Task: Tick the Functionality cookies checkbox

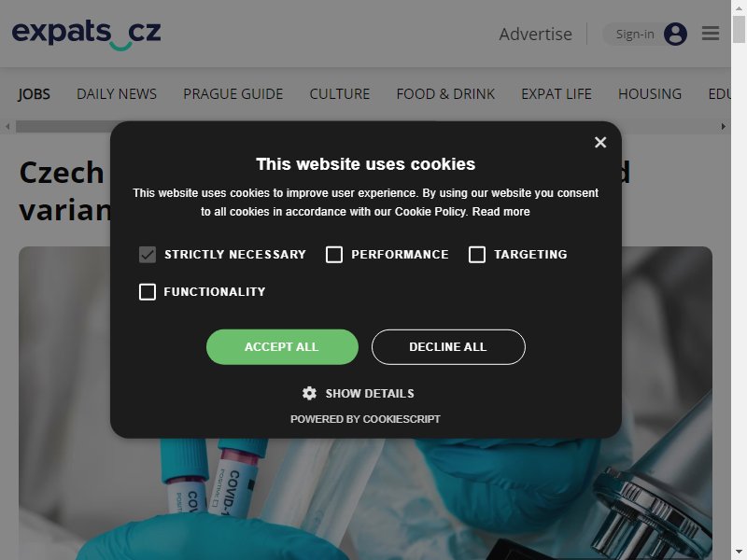Action: pos(148,292)
